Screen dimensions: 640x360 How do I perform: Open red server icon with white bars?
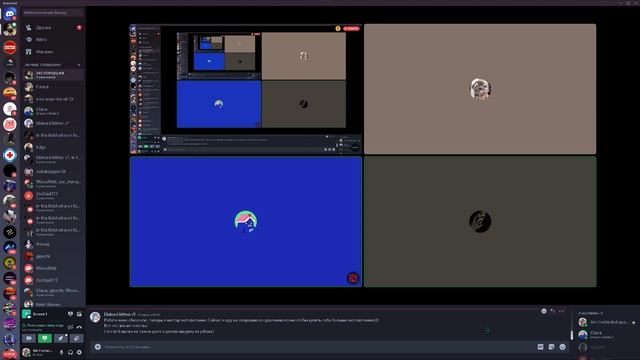[10, 47]
